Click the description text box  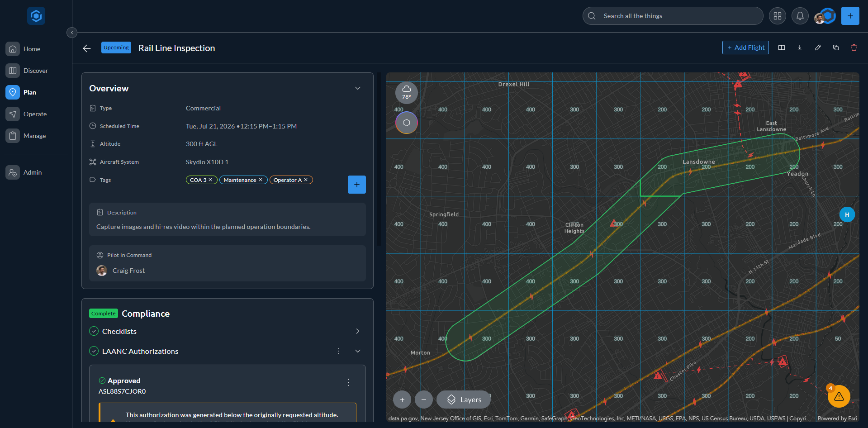click(x=228, y=219)
